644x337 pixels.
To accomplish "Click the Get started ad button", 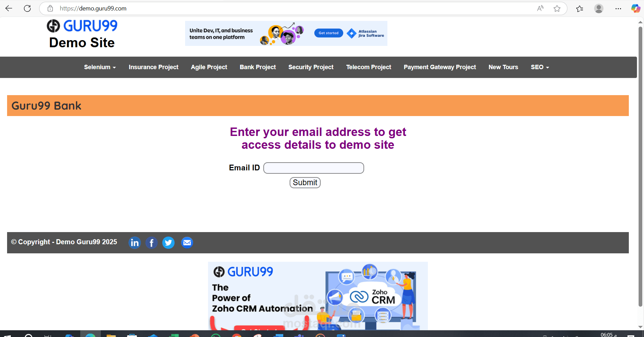I will 328,33.
